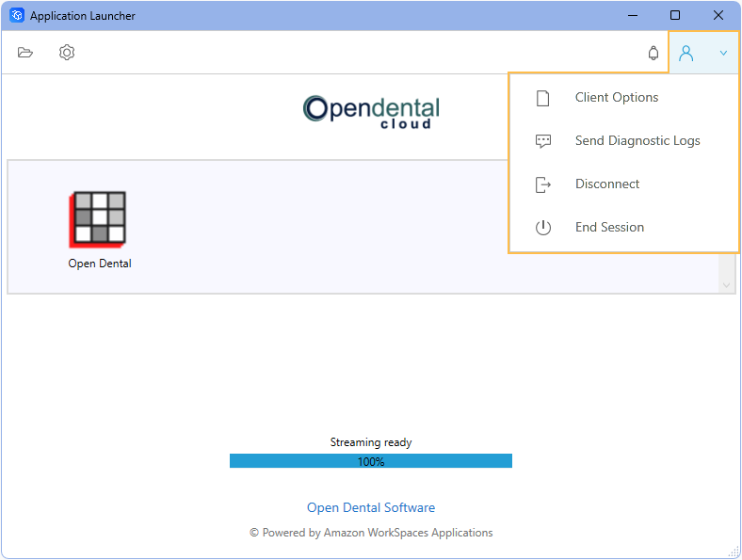Click the app list scroll-down arrow

pos(726,284)
